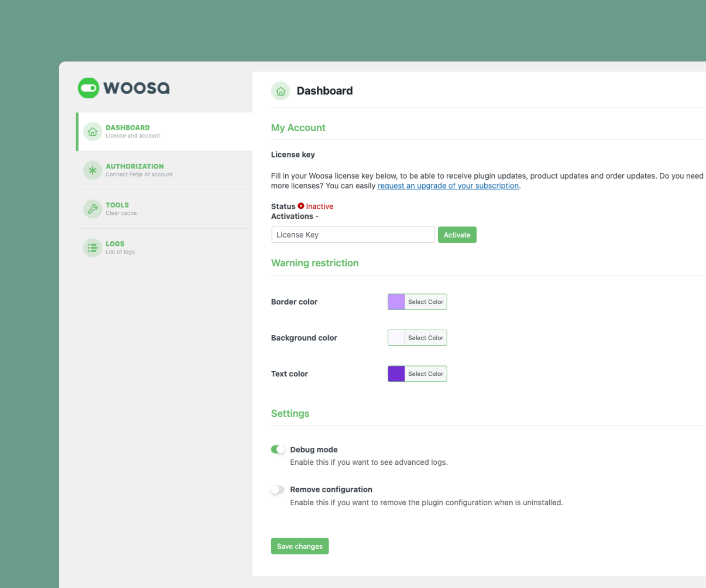Viewport: 706px width, 588px height.
Task: Open Logs using the list icon
Action: point(92,247)
